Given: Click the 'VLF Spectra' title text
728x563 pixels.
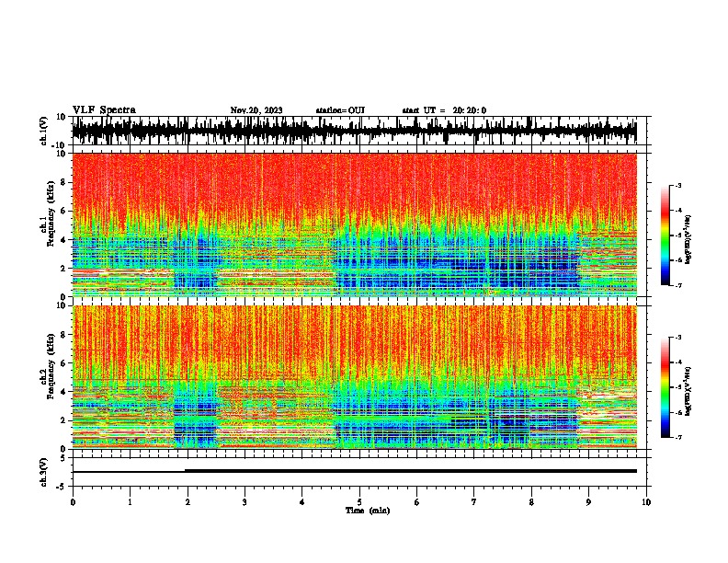Looking at the screenshot, I should tap(104, 110).
